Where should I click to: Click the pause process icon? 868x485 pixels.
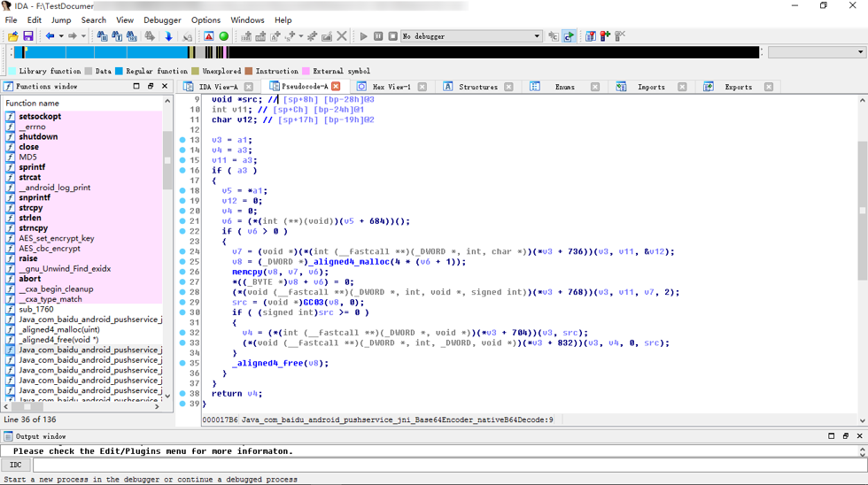click(x=378, y=36)
